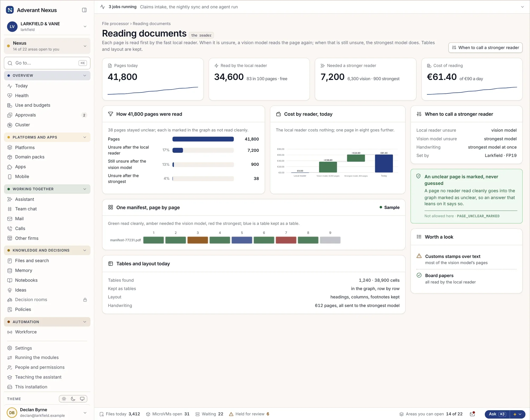Collapse the Working Together section
This screenshot has width=530, height=420.
click(x=47, y=189)
